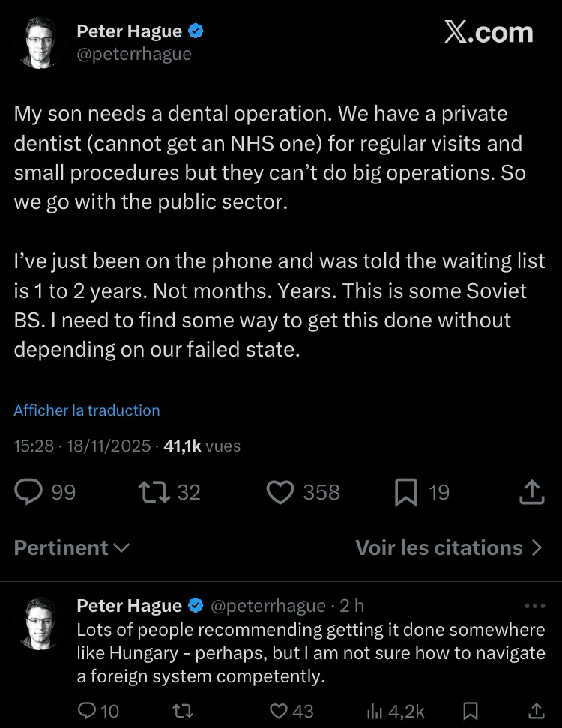Screen dimensions: 562x728
Task: Like the main post with 358 likes
Action: (x=280, y=491)
